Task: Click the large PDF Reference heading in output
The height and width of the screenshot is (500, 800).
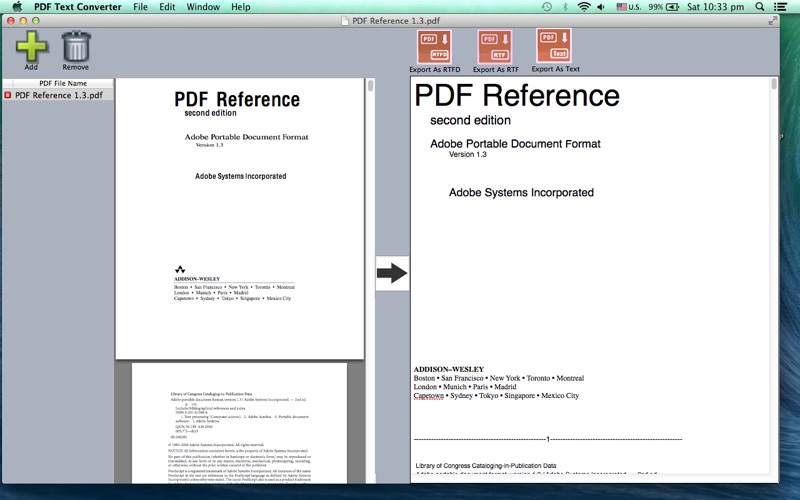Action: pos(517,95)
